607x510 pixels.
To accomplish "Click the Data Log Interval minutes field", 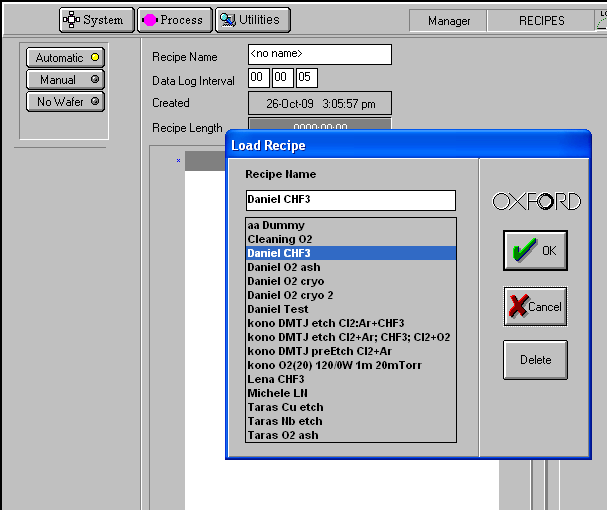I will (x=283, y=78).
